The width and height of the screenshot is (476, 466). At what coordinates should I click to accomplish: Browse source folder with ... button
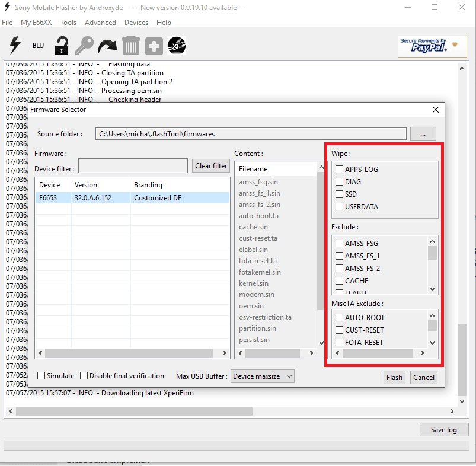pyautogui.click(x=423, y=134)
